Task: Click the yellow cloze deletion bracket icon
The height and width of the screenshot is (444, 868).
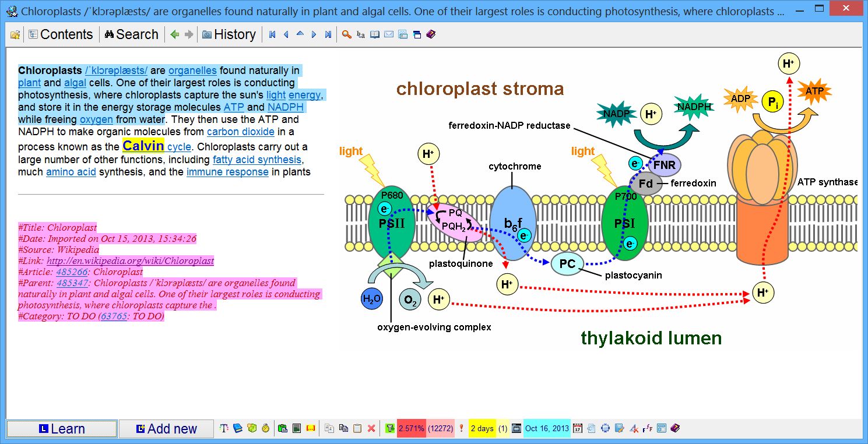Action: click(311, 428)
